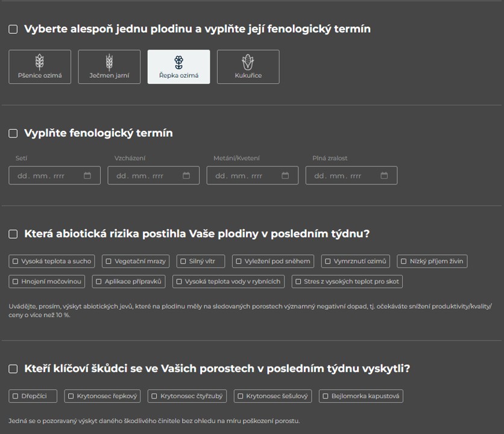Tick the Nízký příjem živin checkbox
Image resolution: width=504 pixels, height=434 pixels.
point(404,262)
